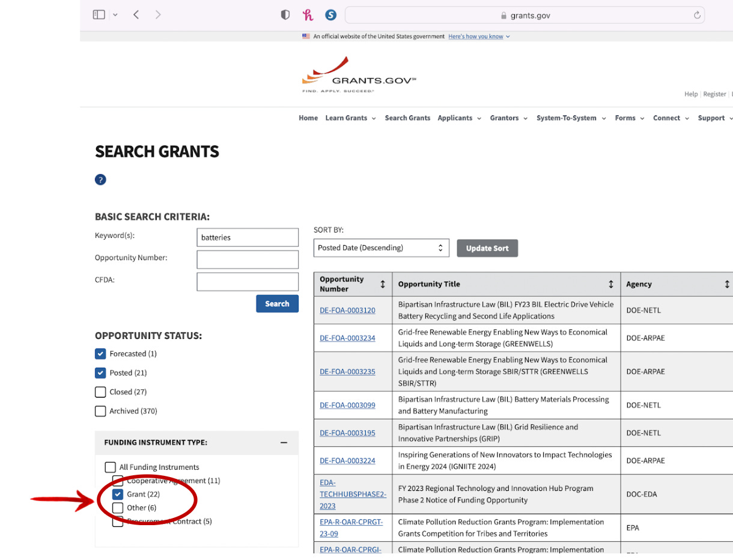The image size is (733, 560).
Task: Click the CFDA input field
Action: tap(248, 282)
